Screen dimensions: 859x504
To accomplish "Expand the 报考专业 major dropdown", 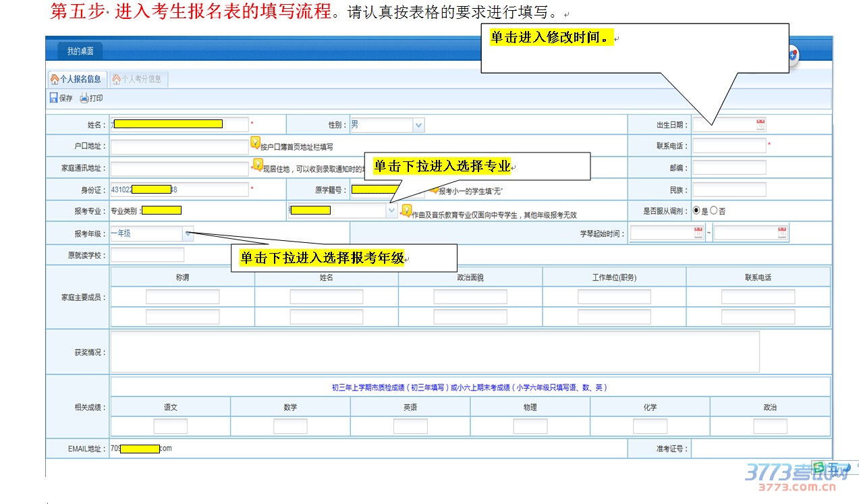I will point(392,211).
